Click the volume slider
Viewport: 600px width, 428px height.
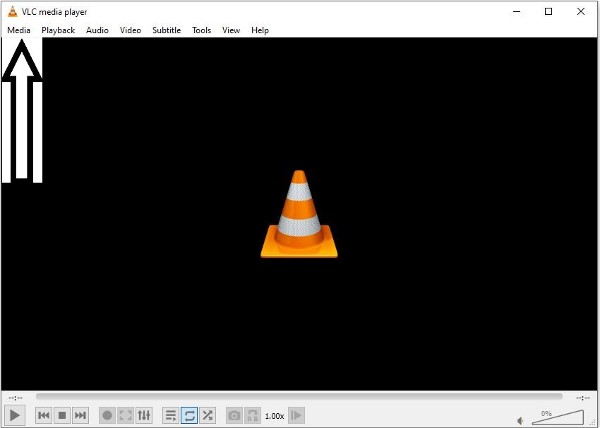(558, 417)
